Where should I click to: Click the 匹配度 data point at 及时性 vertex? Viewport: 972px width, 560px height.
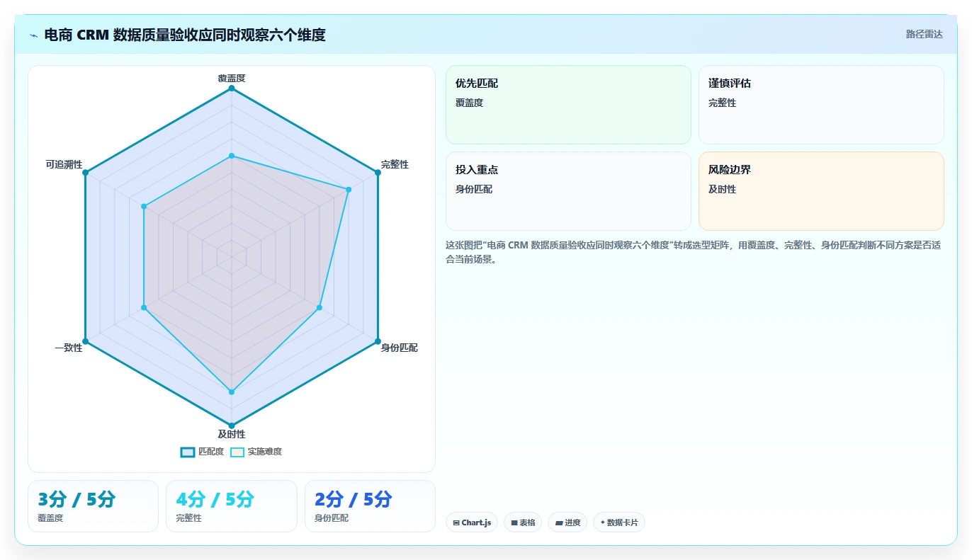(232, 425)
